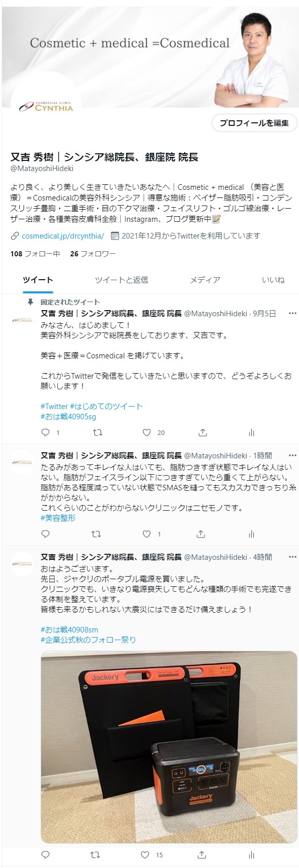Open the Jackery portable power photo

169,747
